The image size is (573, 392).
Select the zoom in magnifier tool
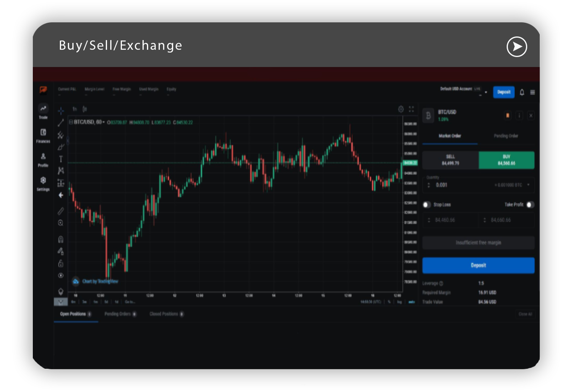click(x=61, y=223)
